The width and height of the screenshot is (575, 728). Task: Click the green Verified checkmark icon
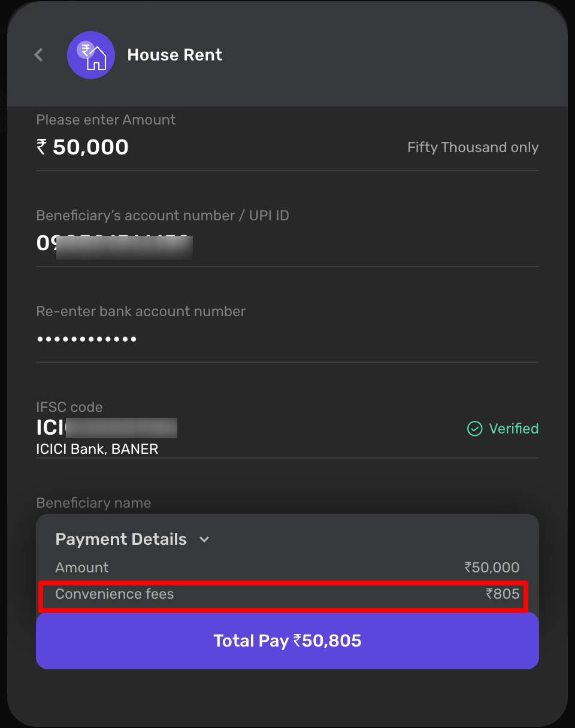[x=474, y=429]
